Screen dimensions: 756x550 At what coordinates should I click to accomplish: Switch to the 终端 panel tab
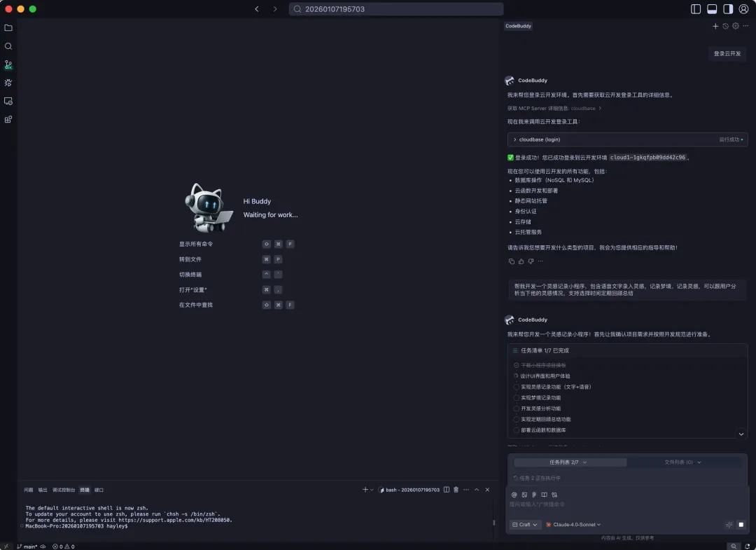pyautogui.click(x=85, y=490)
